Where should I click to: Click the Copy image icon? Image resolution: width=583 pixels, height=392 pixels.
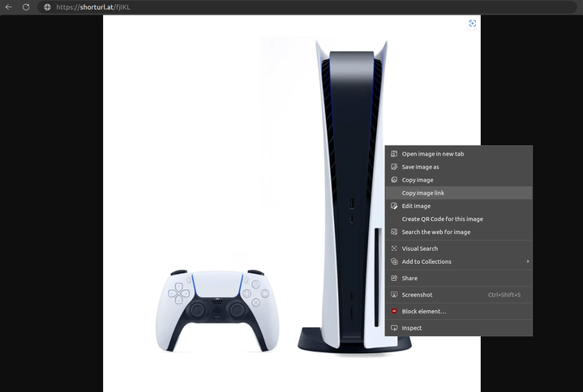394,180
